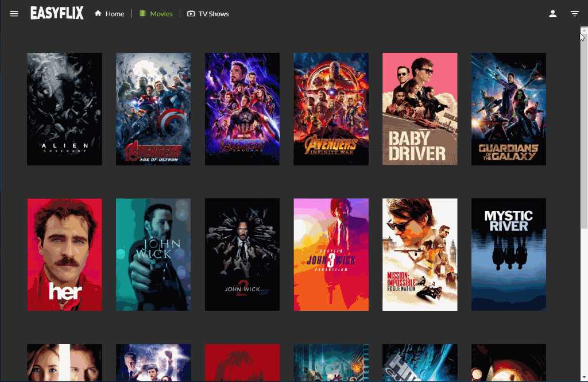Click the Movies film strip icon
Screen dimensions: 588x382
142,14
